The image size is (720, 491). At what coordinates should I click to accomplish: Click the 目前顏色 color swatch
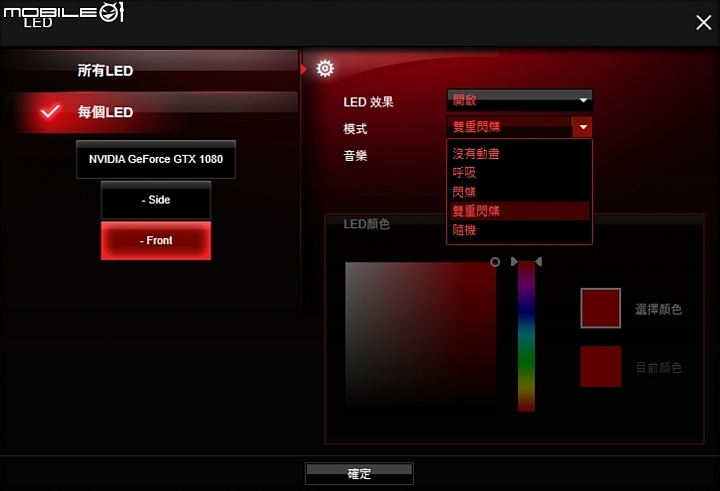tap(601, 367)
